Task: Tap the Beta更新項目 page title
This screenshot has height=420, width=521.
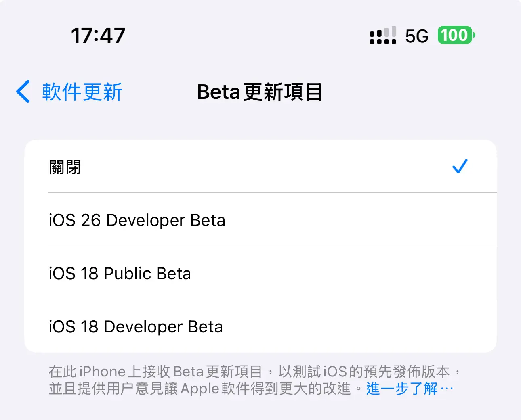Action: click(260, 92)
